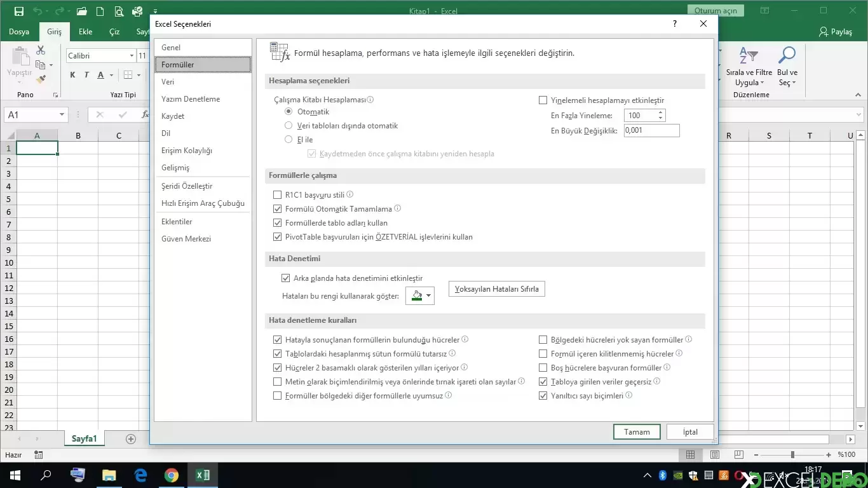Toggle Formüllerde tablo adları kullan checkbox
Viewport: 868px width, 488px height.
277,223
